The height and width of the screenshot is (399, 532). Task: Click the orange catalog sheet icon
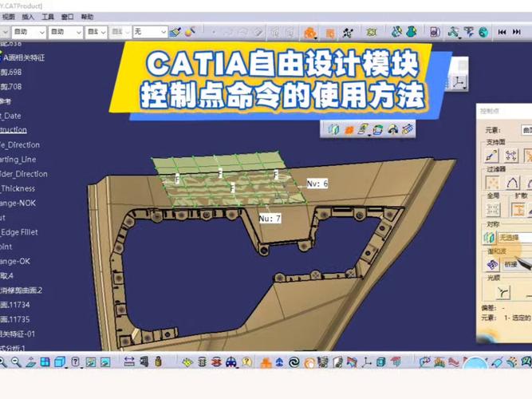click(329, 33)
